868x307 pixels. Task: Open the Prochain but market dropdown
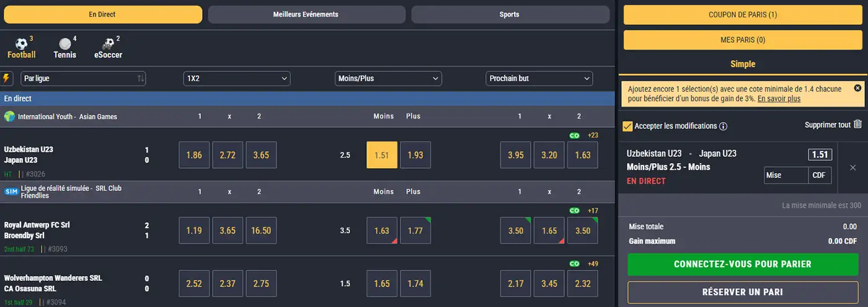tap(539, 79)
